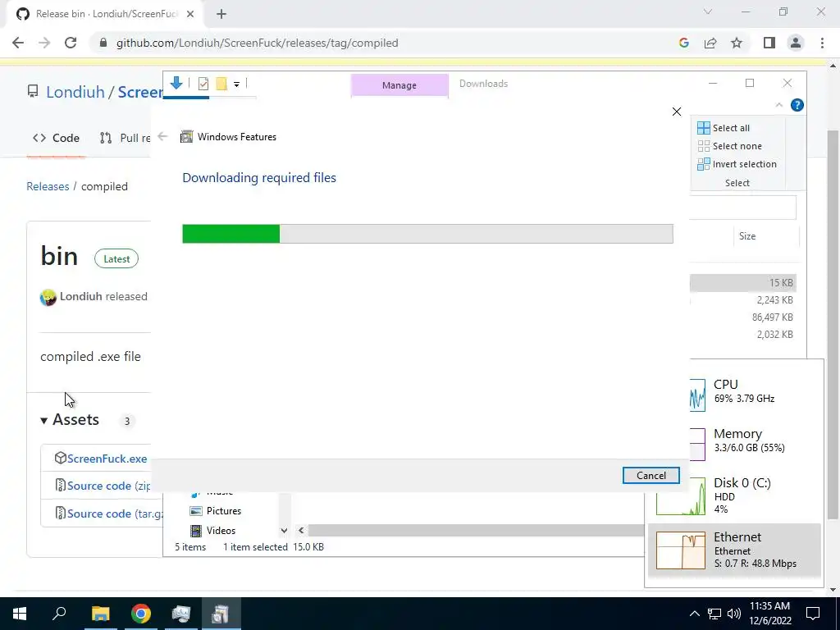Screen dimensions: 840x630
Task: Click the Size column header in Explorer
Action: tap(746, 236)
